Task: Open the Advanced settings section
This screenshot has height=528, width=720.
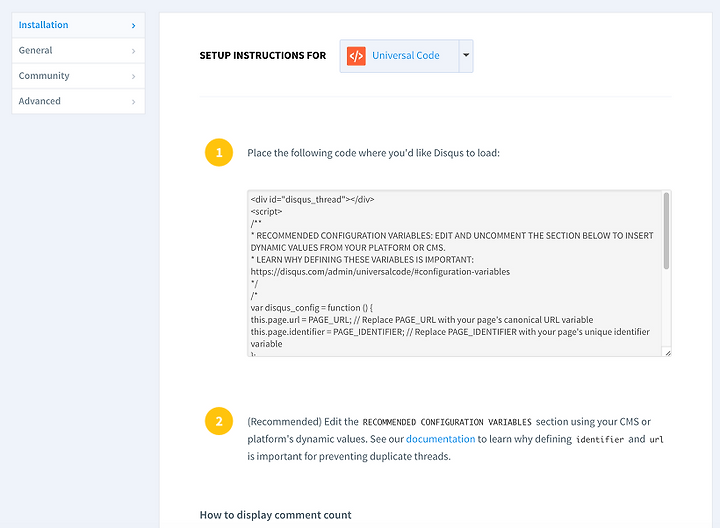Action: click(x=78, y=101)
